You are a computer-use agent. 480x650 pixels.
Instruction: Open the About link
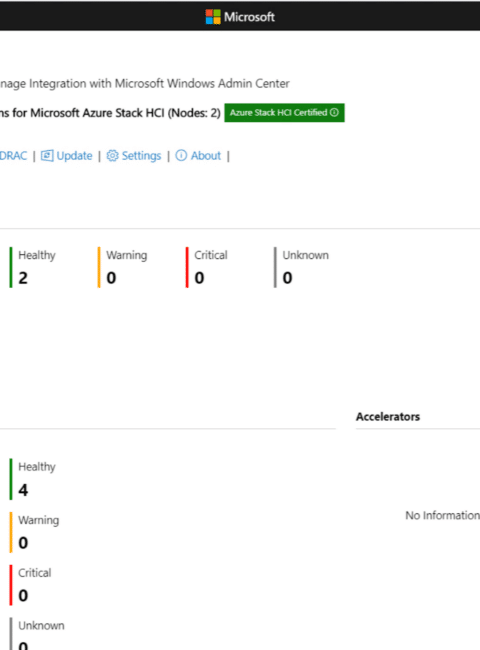[x=206, y=156]
